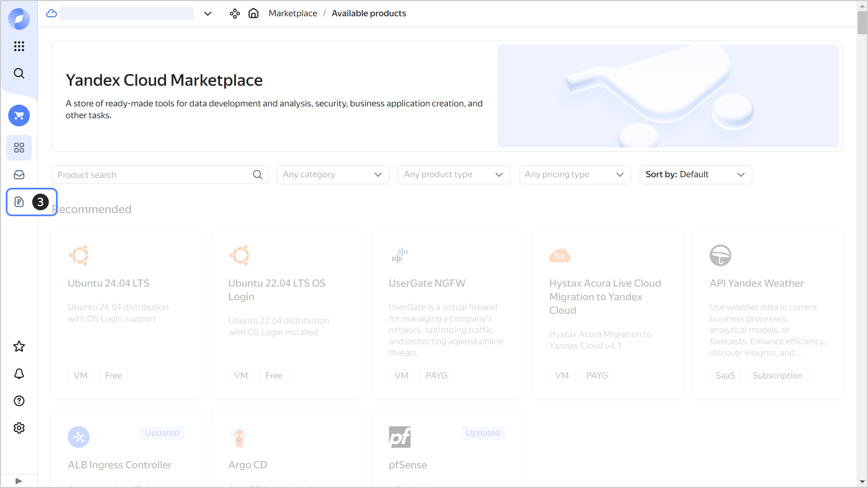Open favorites star icon in sidebar
This screenshot has height=488, width=868.
click(19, 346)
